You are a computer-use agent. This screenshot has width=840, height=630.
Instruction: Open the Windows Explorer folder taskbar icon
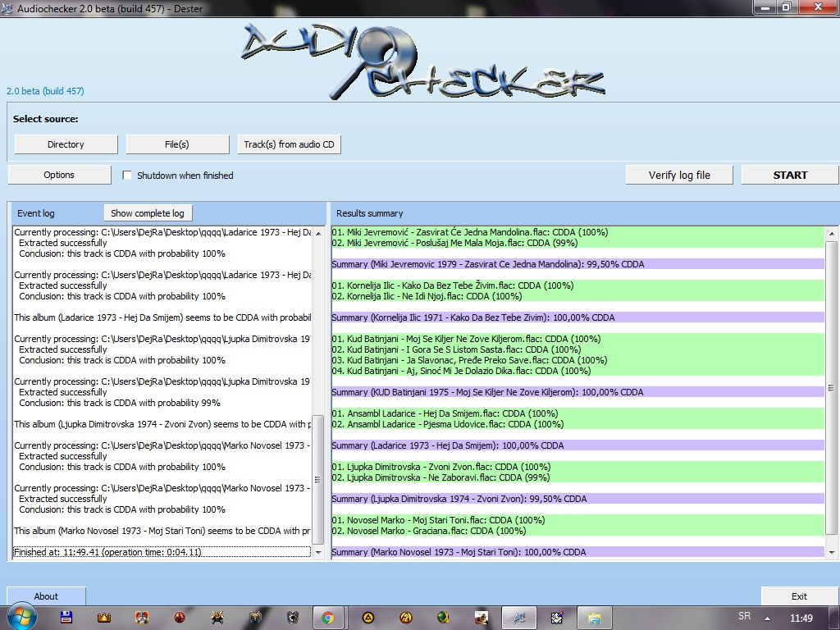click(x=594, y=618)
